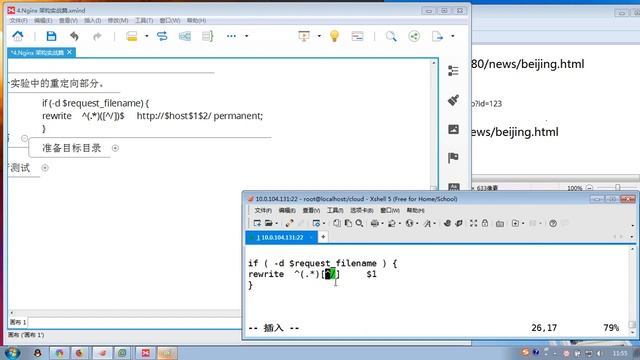Start XMind presentation mode icon
Screen dimensions: 640x360
coord(304,36)
